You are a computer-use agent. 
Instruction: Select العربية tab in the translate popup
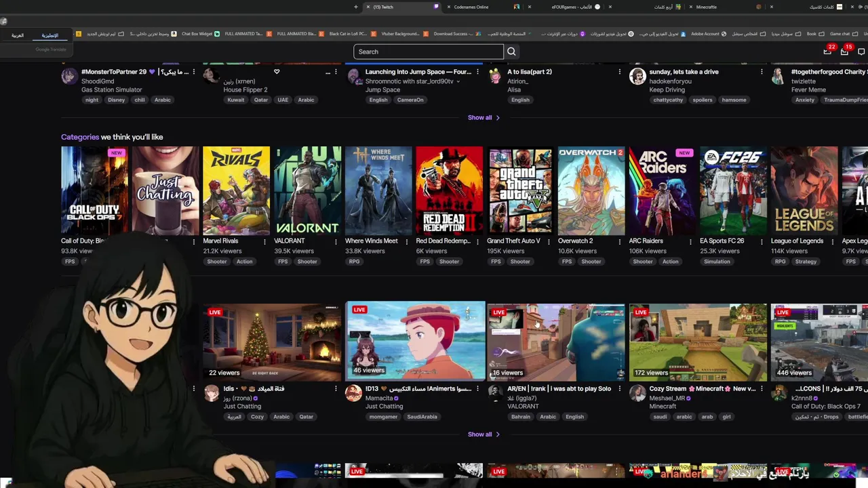pos(18,35)
